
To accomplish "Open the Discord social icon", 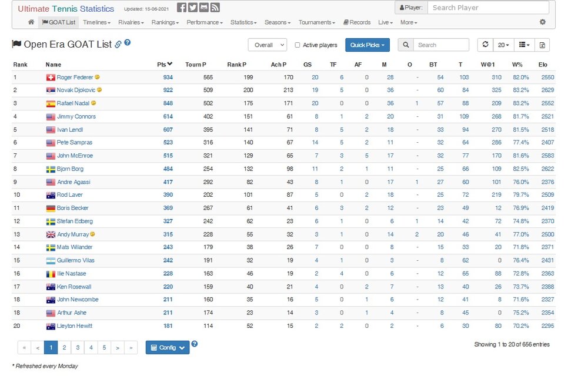I will (x=204, y=8).
